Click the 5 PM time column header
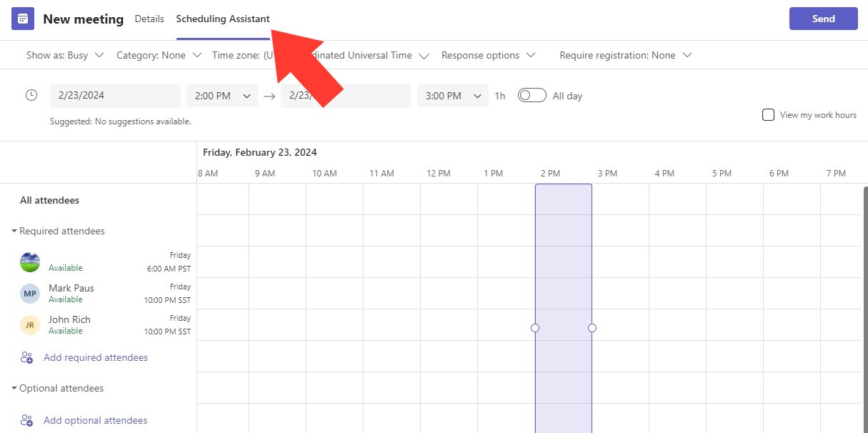 [x=722, y=174]
